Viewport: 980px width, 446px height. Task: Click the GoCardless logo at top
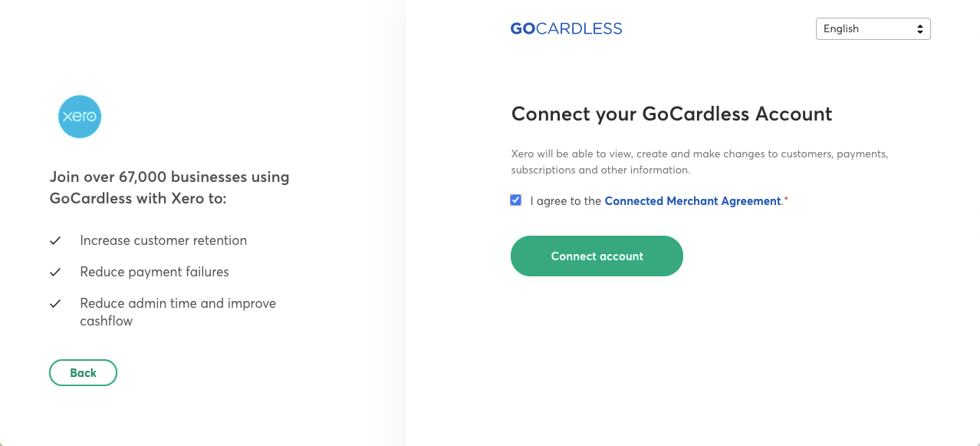coord(566,28)
